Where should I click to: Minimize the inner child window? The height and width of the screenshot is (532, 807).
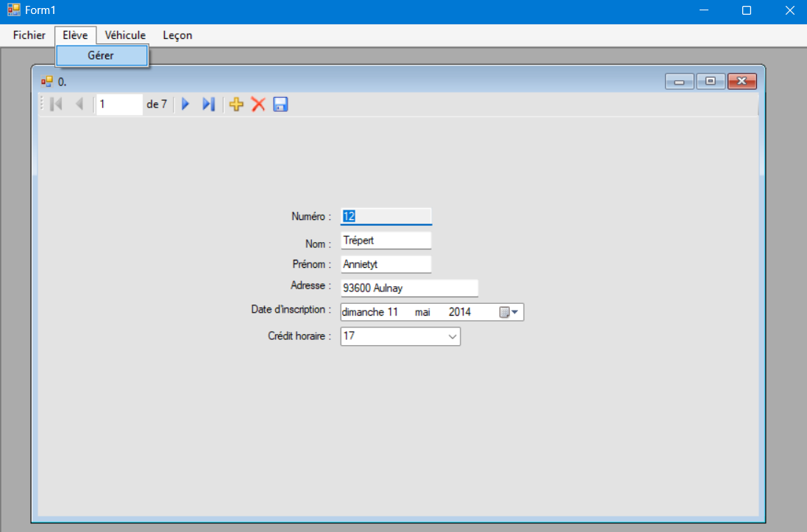point(679,81)
